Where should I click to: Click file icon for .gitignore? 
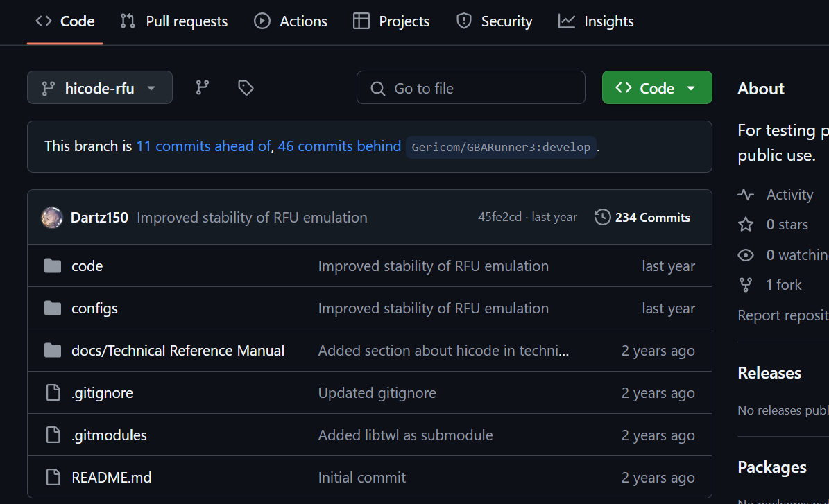(x=53, y=392)
